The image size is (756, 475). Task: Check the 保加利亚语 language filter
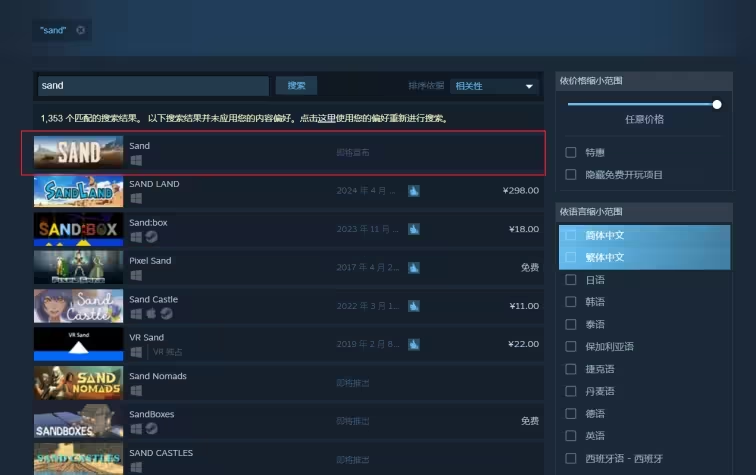[571, 346]
